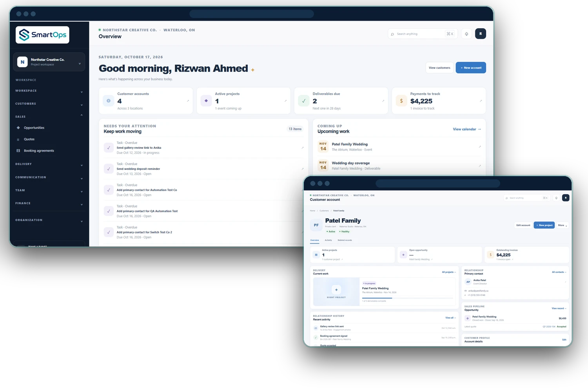Click Search anything field in Customer account window

[x=527, y=198]
